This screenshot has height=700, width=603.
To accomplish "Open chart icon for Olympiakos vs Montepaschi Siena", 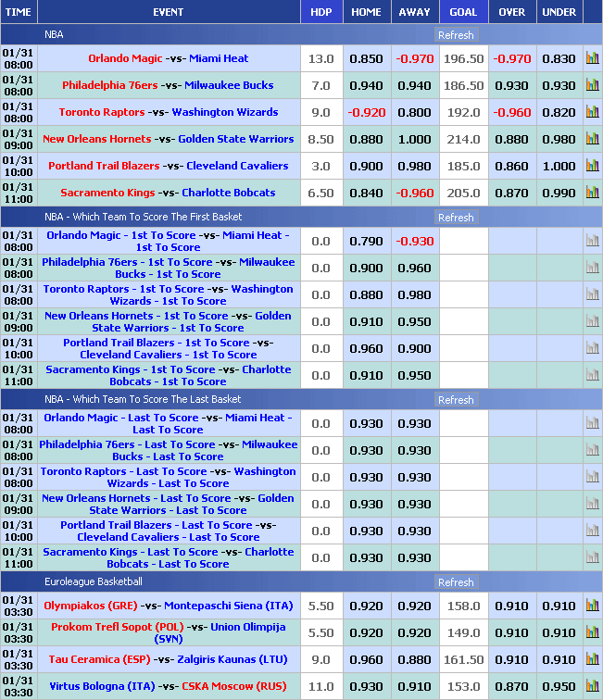I will pos(592,606).
